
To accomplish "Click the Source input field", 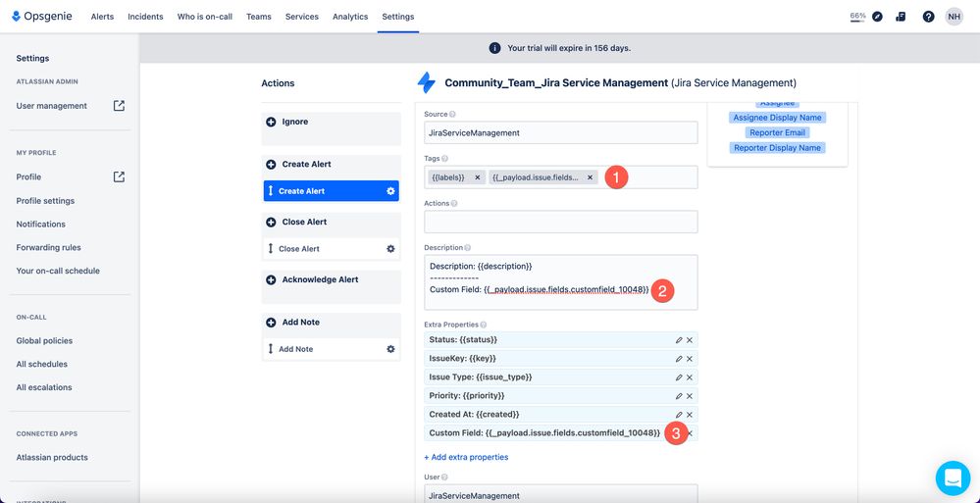I will (x=560, y=132).
